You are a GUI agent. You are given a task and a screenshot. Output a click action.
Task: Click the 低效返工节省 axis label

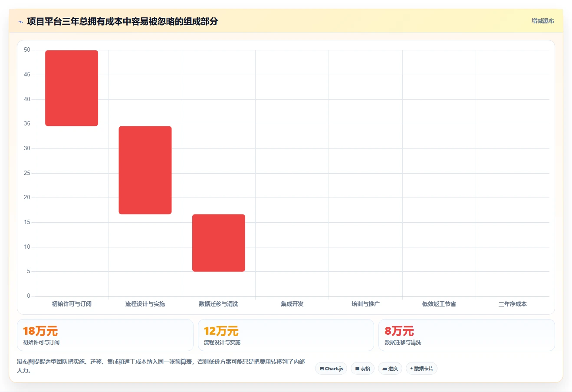click(x=439, y=304)
